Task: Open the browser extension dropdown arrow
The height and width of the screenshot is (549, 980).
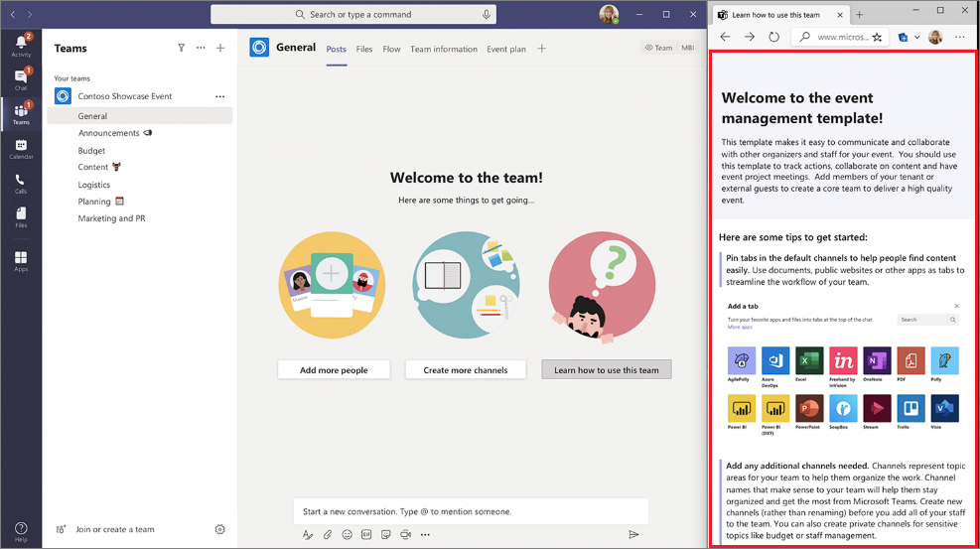Action: tap(916, 38)
